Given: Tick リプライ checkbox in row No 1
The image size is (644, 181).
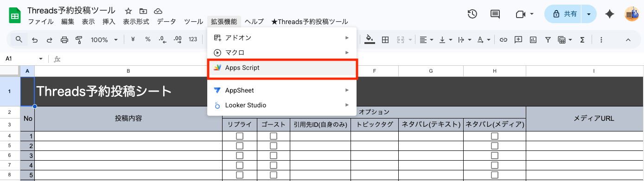Looking at the screenshot, I should 240,136.
